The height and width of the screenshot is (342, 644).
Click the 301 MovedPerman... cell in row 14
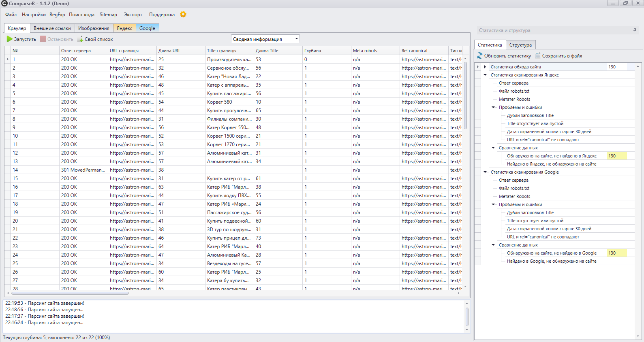tap(83, 170)
